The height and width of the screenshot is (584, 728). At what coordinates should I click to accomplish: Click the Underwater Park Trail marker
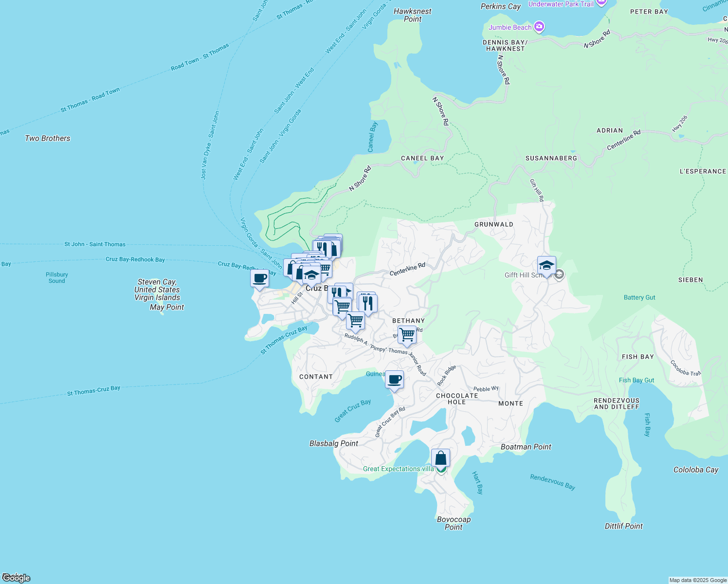pyautogui.click(x=600, y=3)
